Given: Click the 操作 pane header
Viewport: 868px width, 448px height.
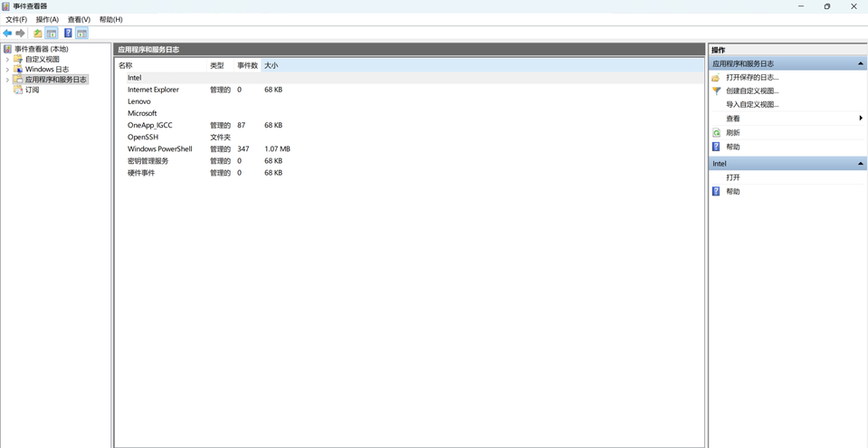Looking at the screenshot, I should pyautogui.click(x=787, y=50).
